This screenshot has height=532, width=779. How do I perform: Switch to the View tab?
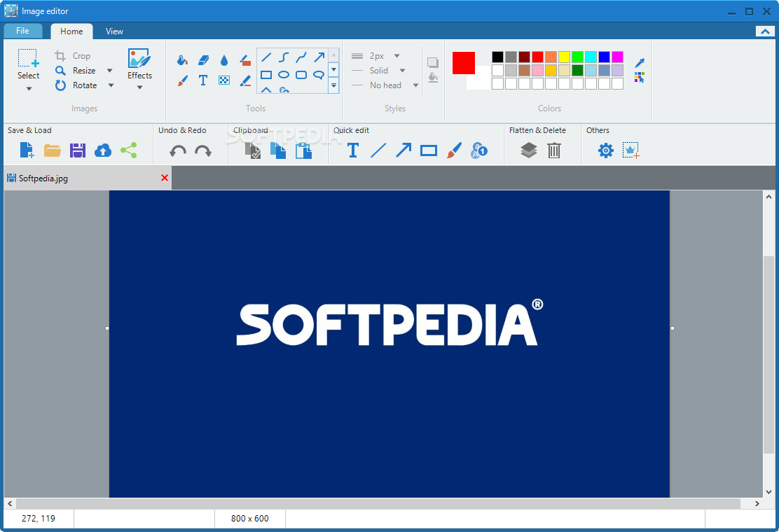pyautogui.click(x=114, y=31)
